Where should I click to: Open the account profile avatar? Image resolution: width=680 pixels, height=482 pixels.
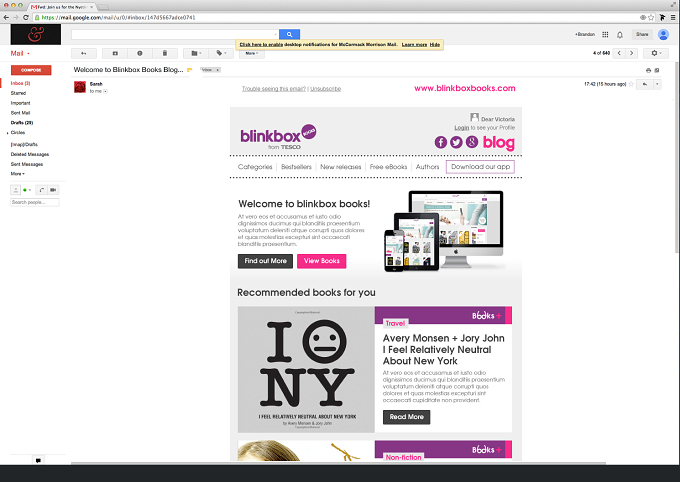pos(663,34)
